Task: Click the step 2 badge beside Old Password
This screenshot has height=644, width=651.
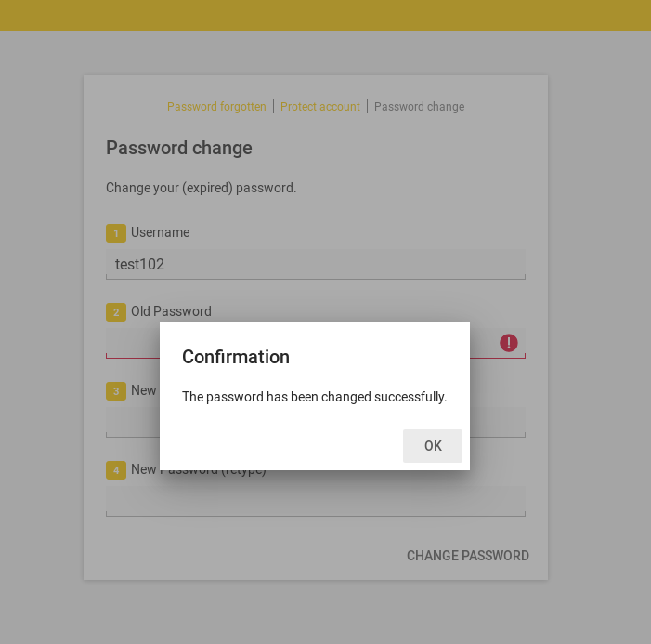Action: 116,312
